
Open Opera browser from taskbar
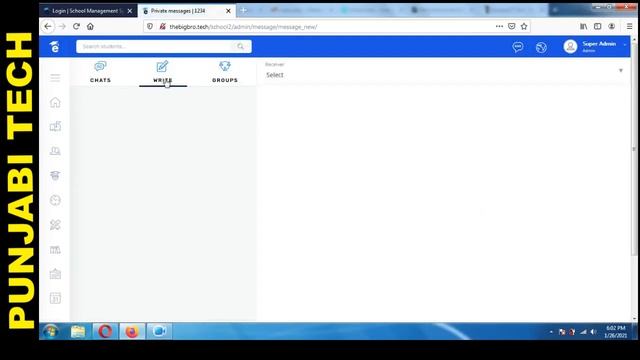pyautogui.click(x=105, y=331)
